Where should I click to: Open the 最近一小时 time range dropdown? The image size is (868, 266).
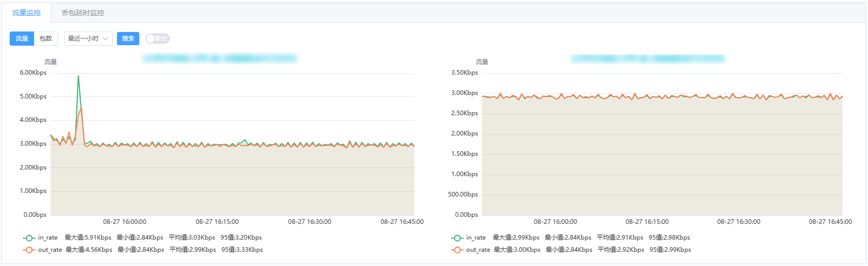[88, 39]
